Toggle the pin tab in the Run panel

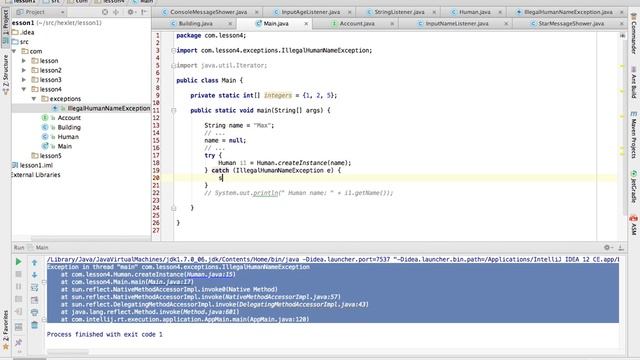coord(18,342)
